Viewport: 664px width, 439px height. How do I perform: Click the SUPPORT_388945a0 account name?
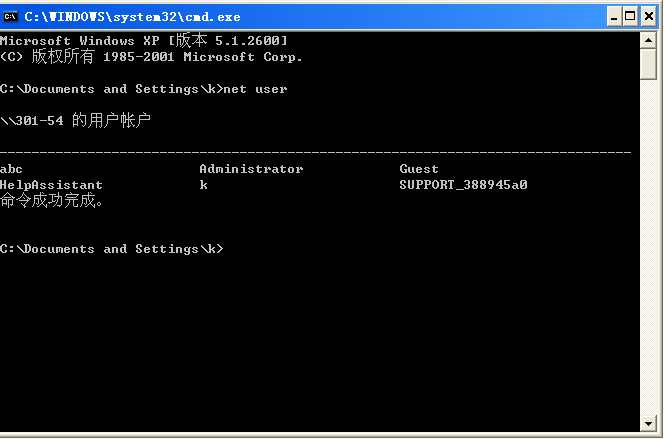coord(463,185)
